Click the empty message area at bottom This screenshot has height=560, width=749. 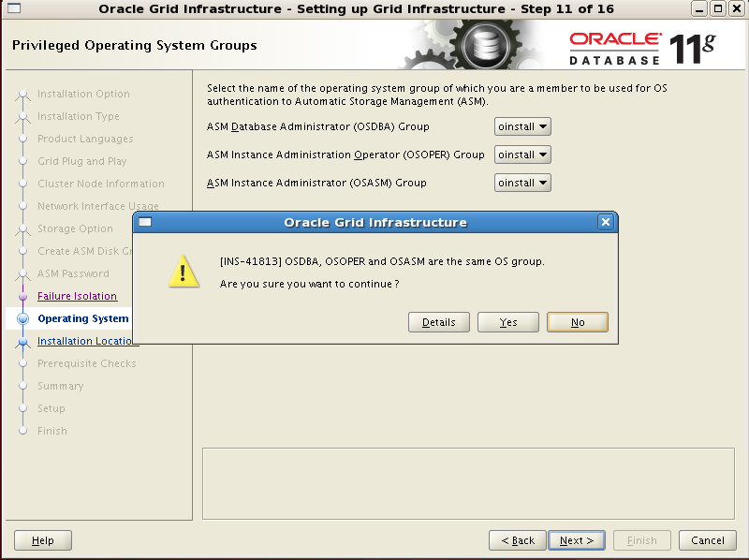coord(468,483)
